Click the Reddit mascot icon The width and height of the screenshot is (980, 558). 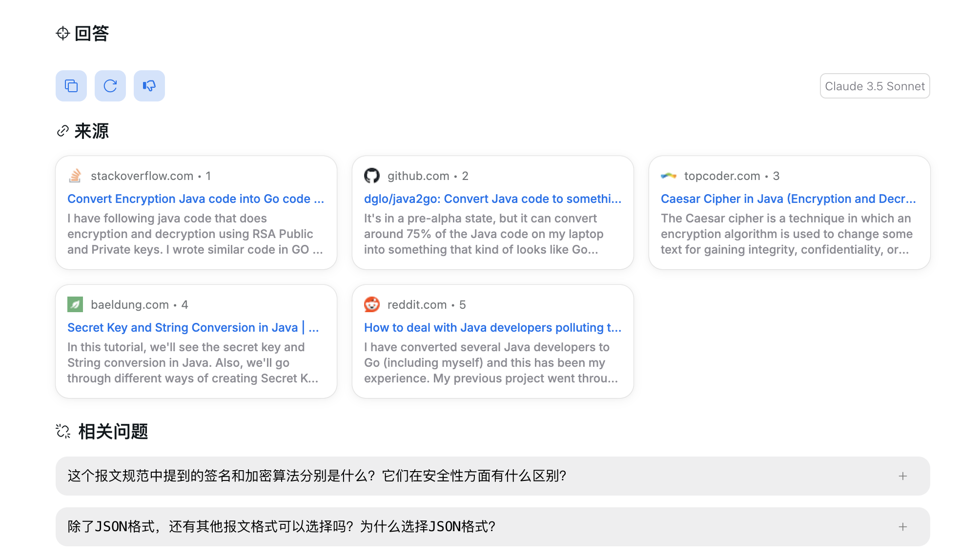click(372, 304)
